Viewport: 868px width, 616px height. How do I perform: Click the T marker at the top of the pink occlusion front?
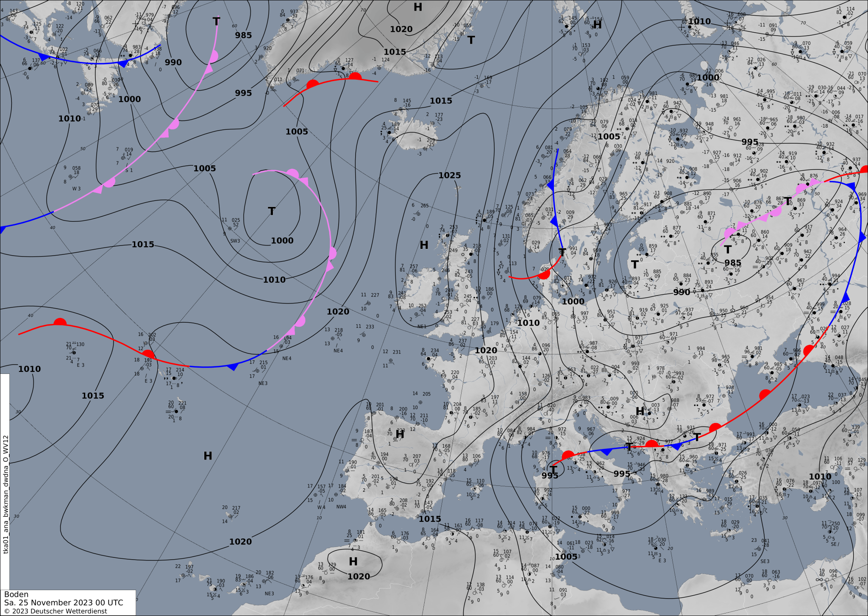click(216, 21)
